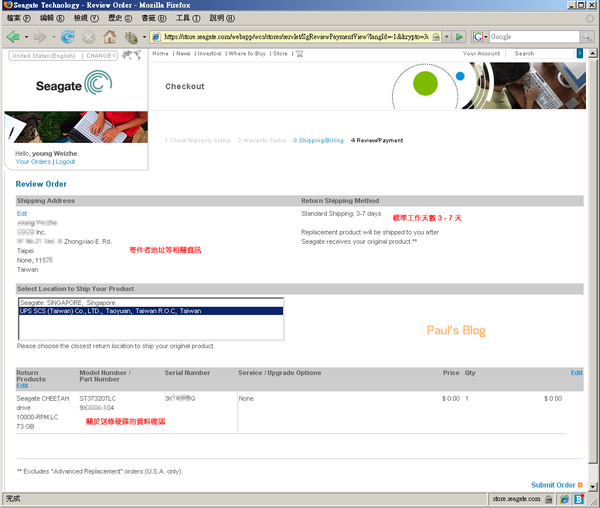Click 'Seagate CHEETAH' product name

pos(43,399)
